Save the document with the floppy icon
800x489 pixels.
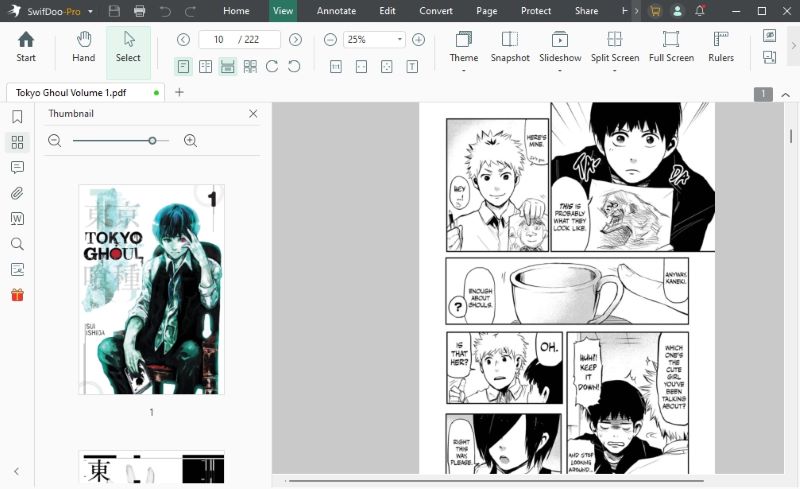(x=114, y=11)
